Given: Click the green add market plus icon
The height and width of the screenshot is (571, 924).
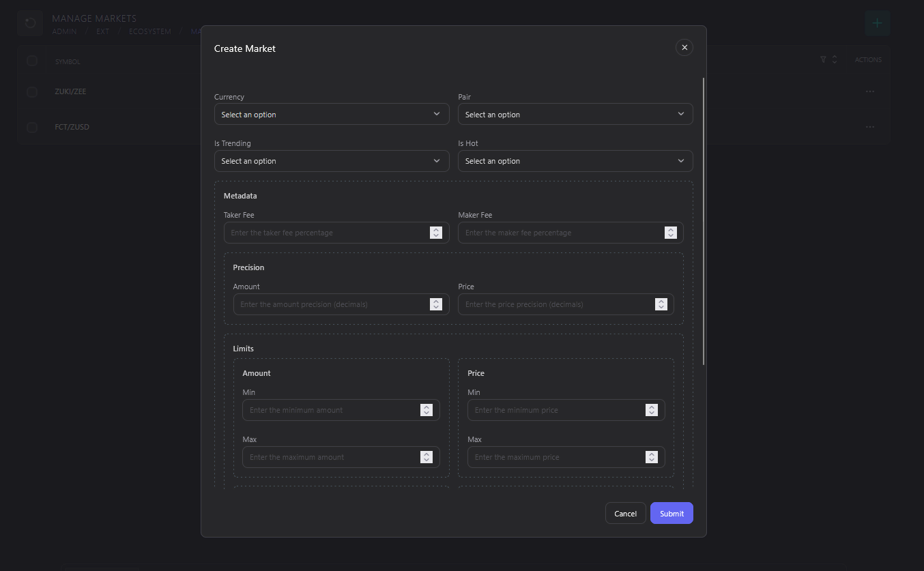Looking at the screenshot, I should click(x=877, y=23).
